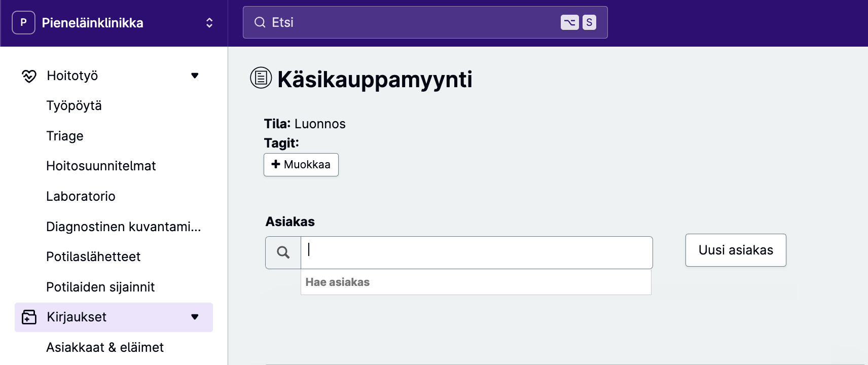
Task: Focus the Asiakas customer search input
Action: 477,252
